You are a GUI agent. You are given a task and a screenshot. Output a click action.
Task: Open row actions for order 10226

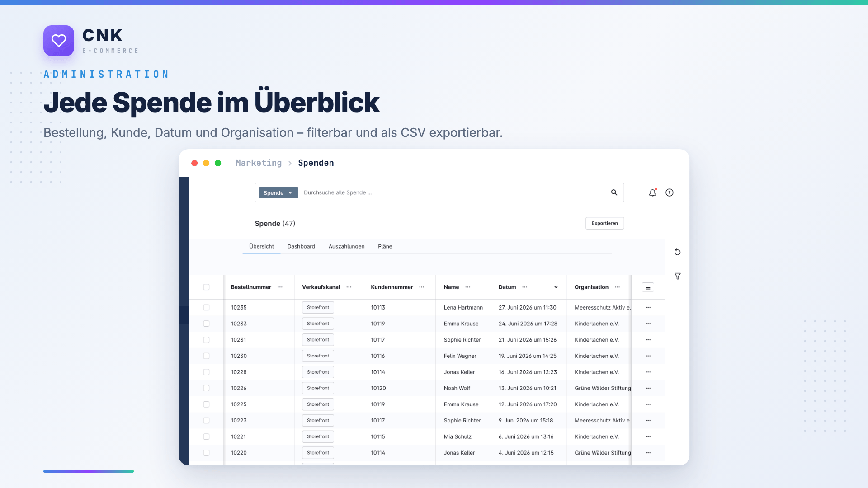[x=648, y=388]
